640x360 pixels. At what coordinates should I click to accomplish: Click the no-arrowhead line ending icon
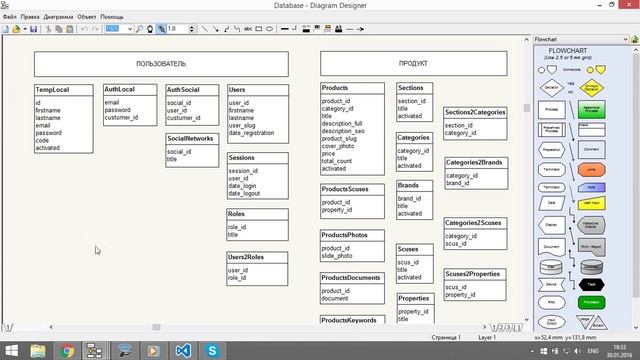[350, 29]
